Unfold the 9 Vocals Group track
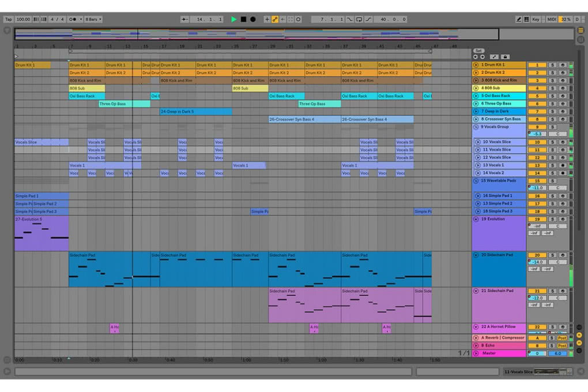This screenshot has width=588, height=392. 476,127
